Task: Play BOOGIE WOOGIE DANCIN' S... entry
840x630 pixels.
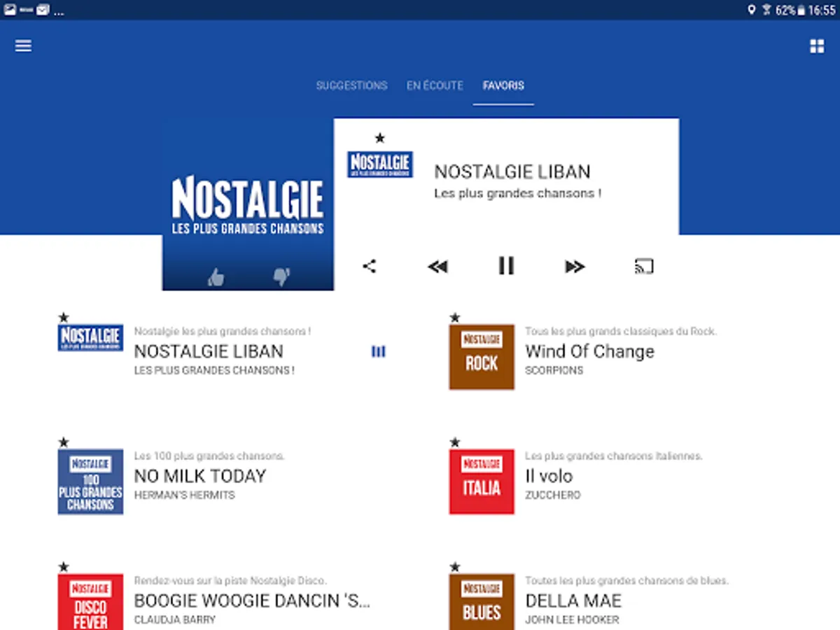Action: [x=252, y=601]
